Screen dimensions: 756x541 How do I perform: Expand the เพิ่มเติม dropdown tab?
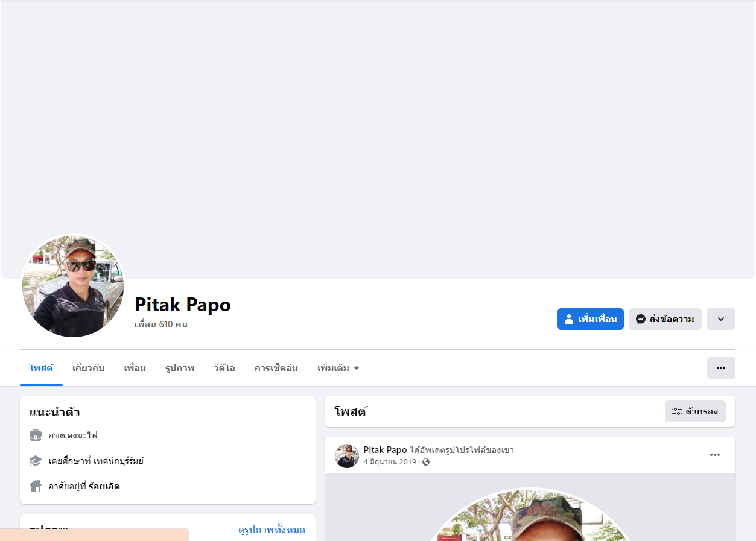coord(338,368)
